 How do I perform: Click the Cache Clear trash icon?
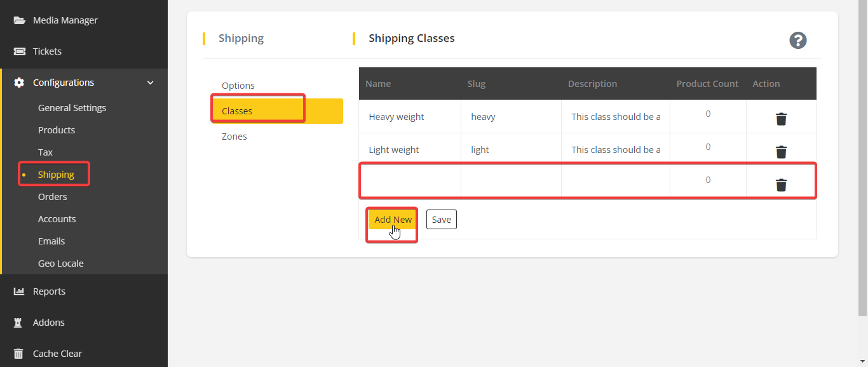19,354
